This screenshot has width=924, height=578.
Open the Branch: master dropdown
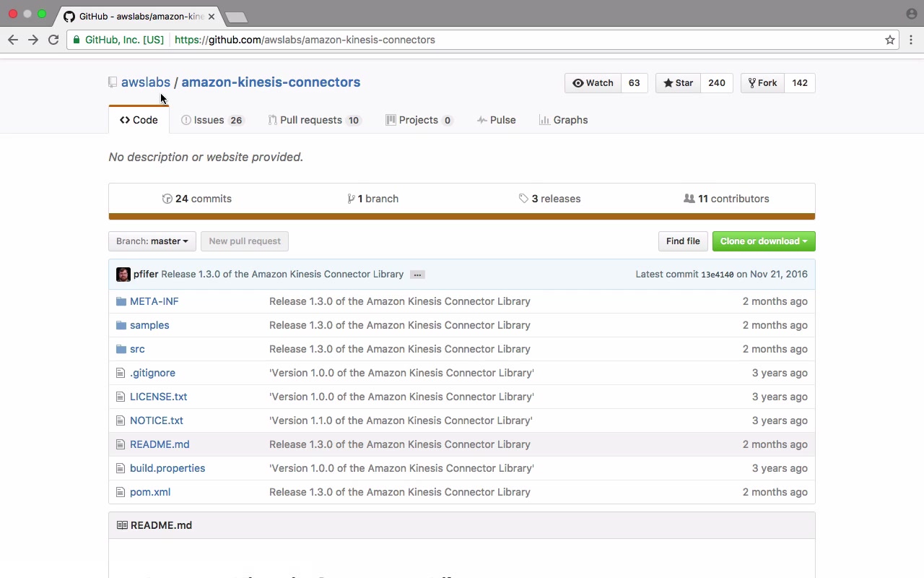[x=152, y=241]
